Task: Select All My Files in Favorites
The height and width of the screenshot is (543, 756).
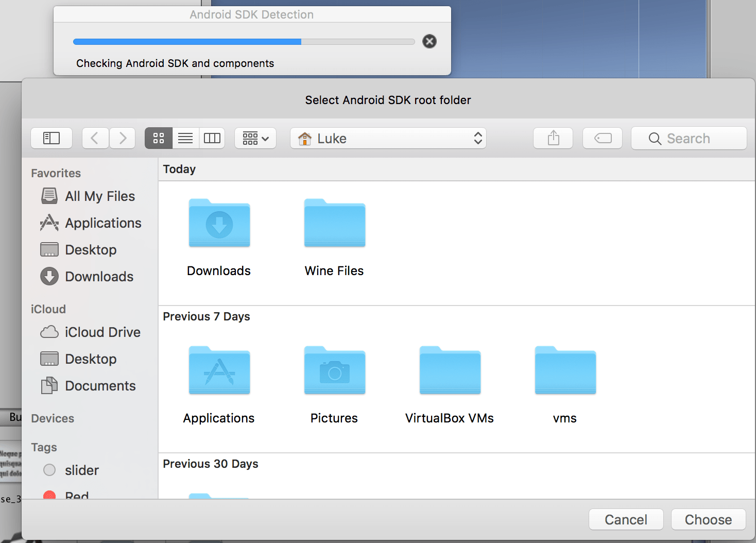Action: 99,196
